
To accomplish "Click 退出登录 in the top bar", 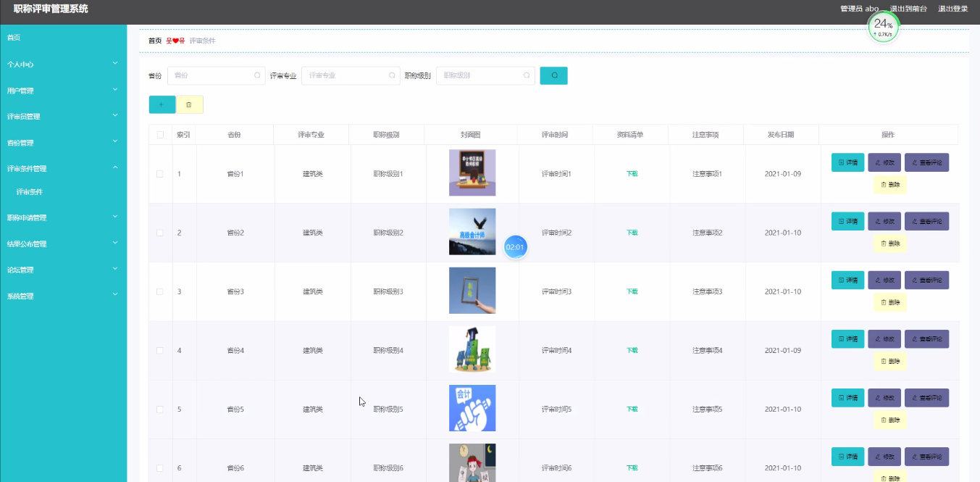I will tap(953, 9).
